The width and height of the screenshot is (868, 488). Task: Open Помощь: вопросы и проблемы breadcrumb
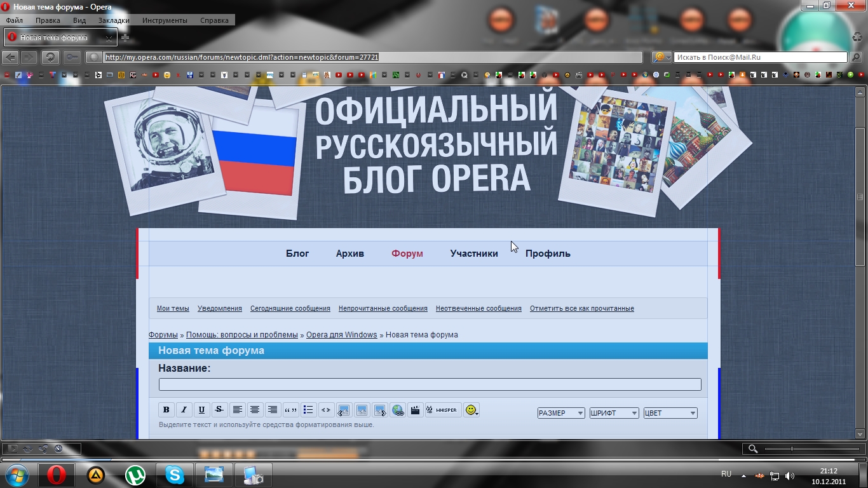[x=242, y=335]
